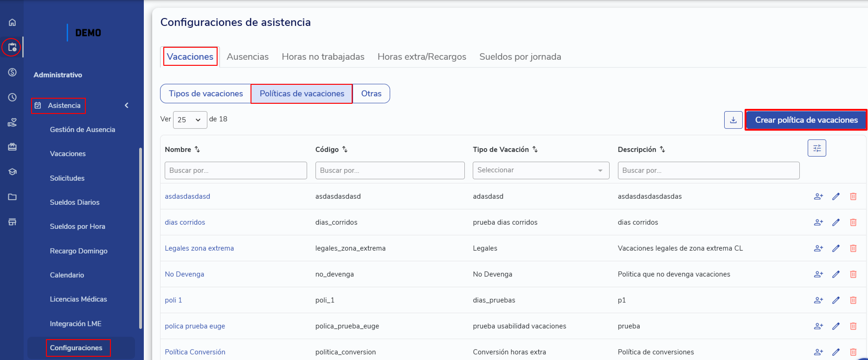Sort table by Nombre column
Image resolution: width=868 pixels, height=360 pixels.
[197, 149]
